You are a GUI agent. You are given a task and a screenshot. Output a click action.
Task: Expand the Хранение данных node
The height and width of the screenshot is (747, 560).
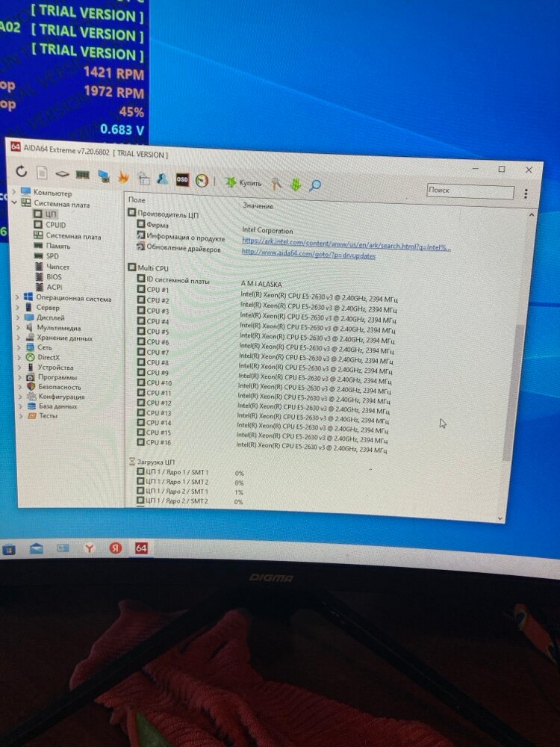click(19, 337)
